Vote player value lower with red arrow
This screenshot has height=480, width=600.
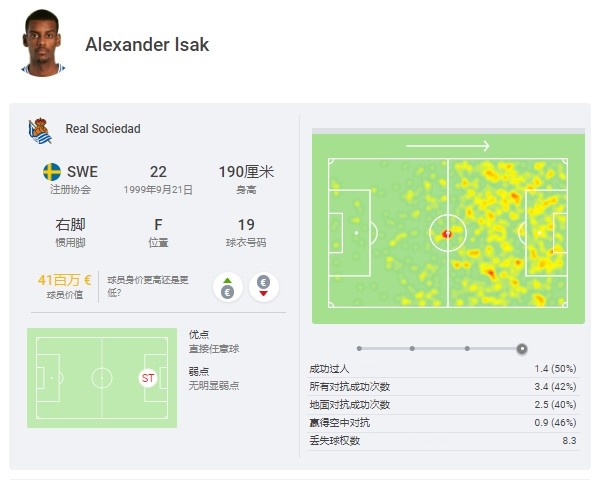[263, 287]
